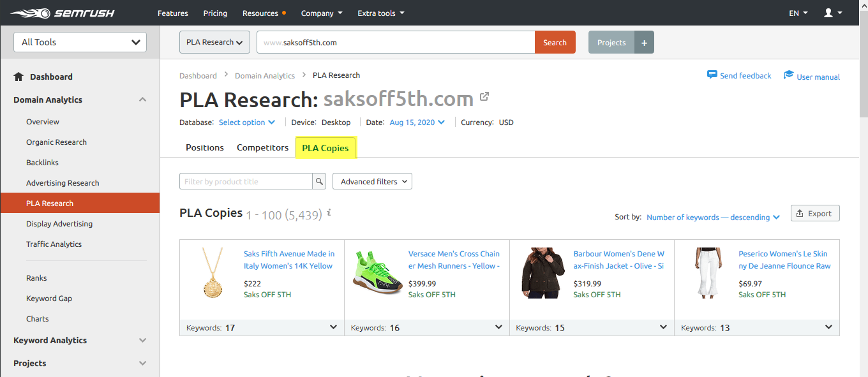Open Saks Fifth Avenue 14K Yellow product link
The width and height of the screenshot is (868, 377).
tap(289, 260)
